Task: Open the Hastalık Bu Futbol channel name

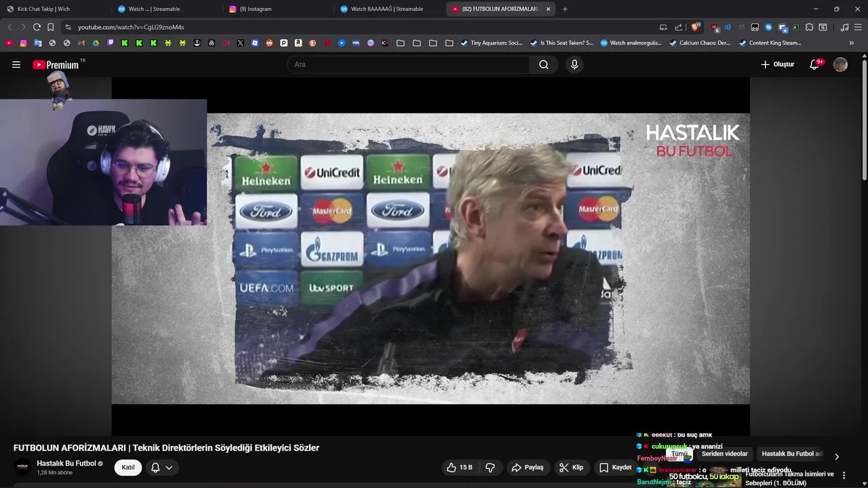Action: click(66, 464)
